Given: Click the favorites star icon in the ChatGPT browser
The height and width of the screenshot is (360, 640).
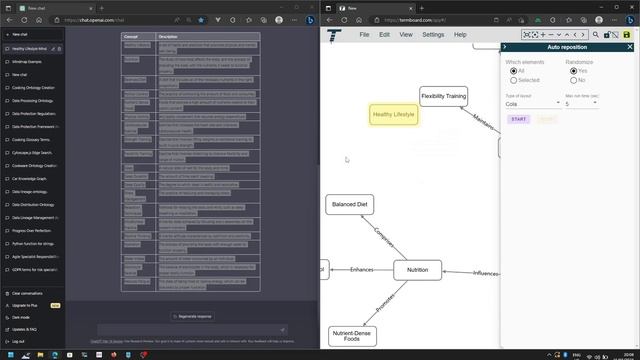Looking at the screenshot, I should click(x=201, y=20).
